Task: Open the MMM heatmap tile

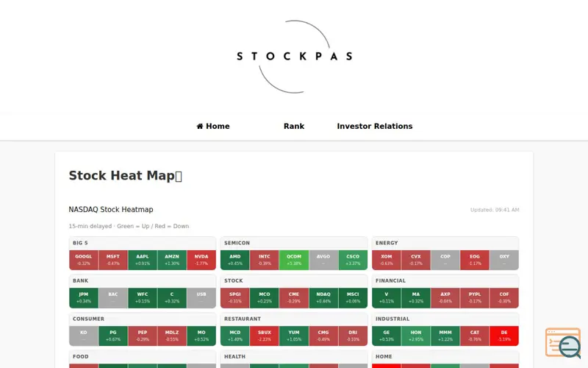Action: click(445, 336)
